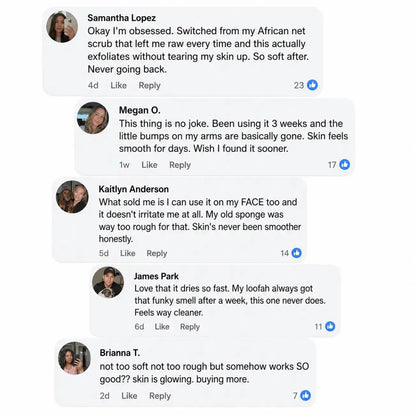Open Megan O.'s profile picture

pos(93,118)
